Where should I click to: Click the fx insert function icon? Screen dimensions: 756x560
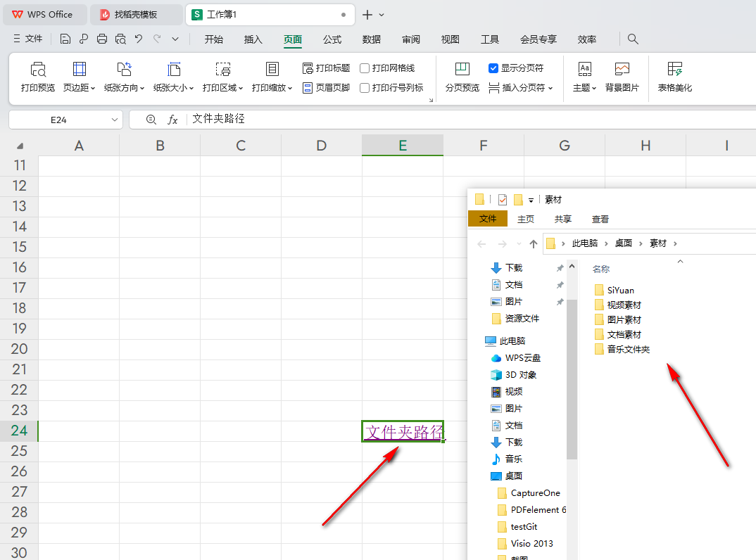click(172, 120)
